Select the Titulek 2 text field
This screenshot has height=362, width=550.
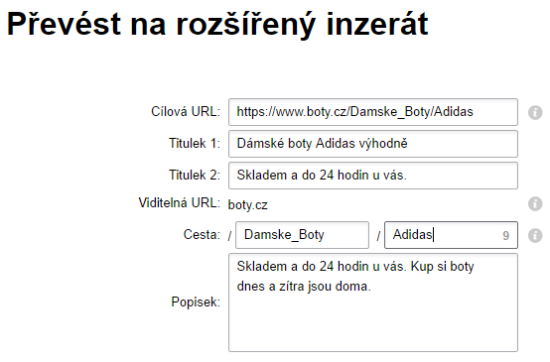[373, 175]
